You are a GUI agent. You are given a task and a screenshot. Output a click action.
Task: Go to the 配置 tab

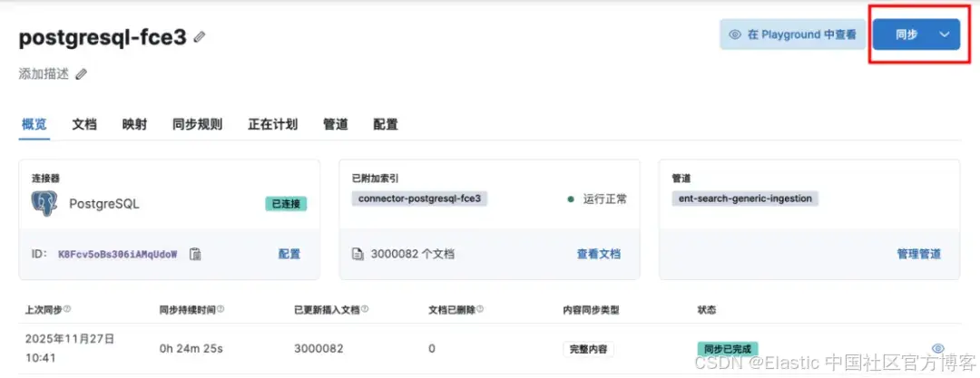click(386, 124)
